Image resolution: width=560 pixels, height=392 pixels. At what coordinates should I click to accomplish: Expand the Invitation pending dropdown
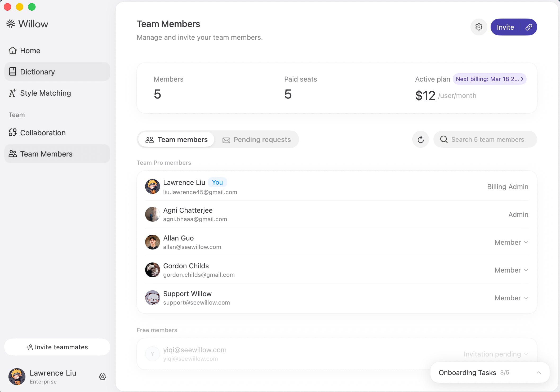tap(496, 354)
